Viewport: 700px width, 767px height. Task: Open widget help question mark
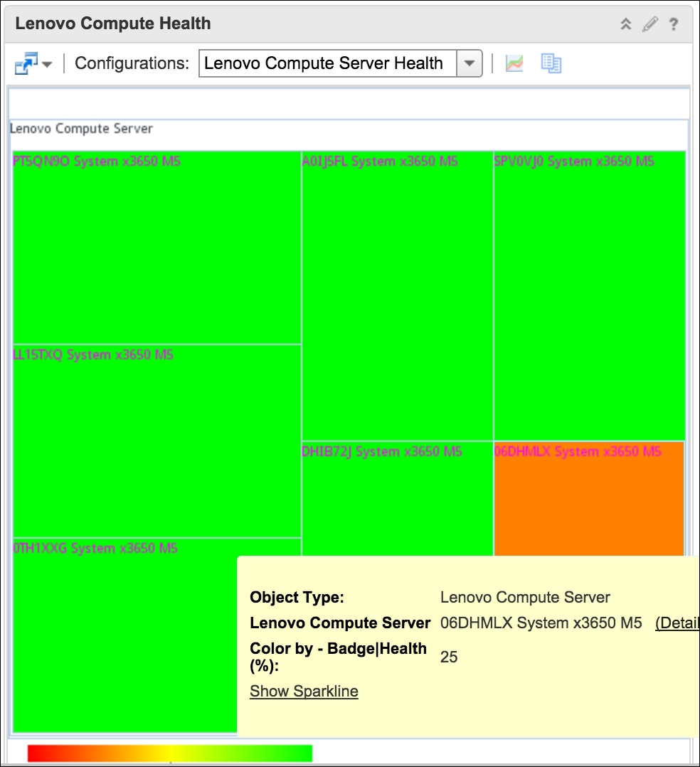pos(674,24)
